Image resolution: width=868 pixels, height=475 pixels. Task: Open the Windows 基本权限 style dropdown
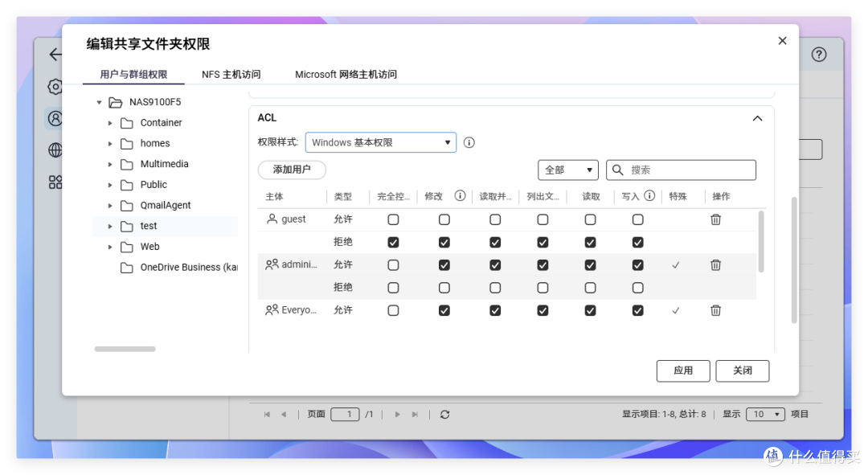tap(381, 142)
